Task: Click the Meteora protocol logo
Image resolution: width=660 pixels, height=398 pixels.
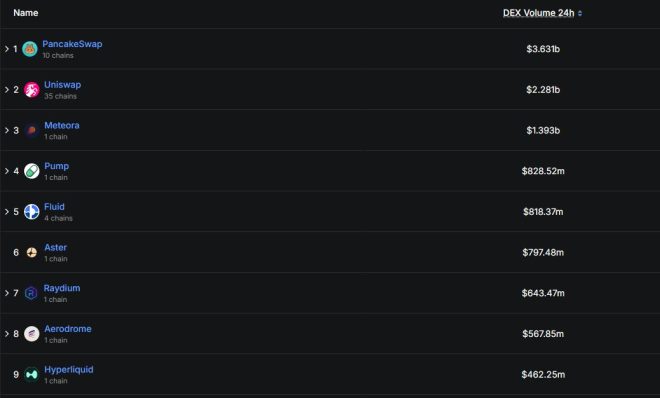Action: point(32,130)
